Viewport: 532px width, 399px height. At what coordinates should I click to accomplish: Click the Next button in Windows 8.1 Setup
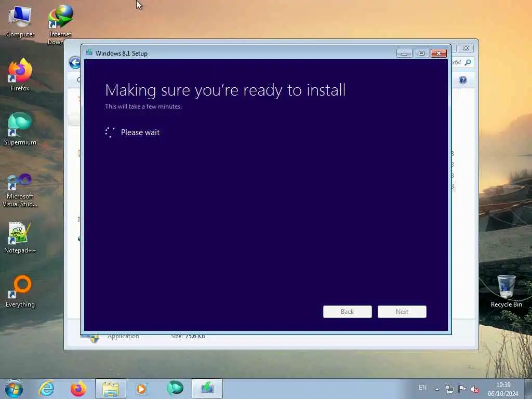tap(402, 312)
